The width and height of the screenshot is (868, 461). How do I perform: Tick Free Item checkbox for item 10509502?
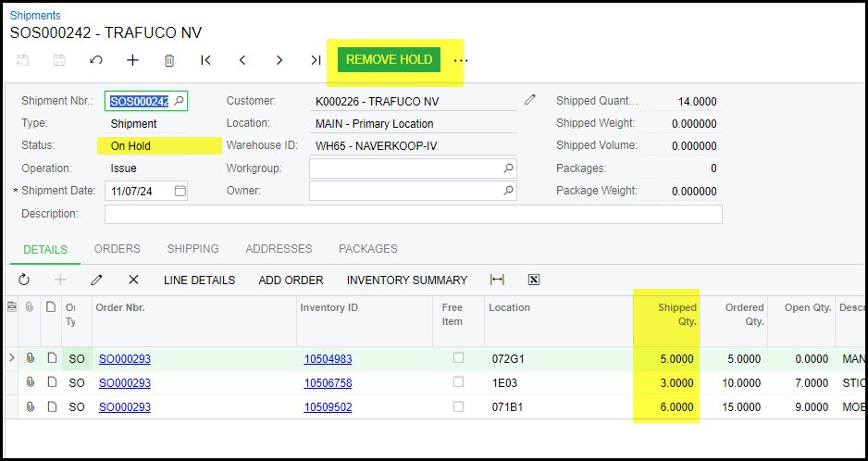459,406
